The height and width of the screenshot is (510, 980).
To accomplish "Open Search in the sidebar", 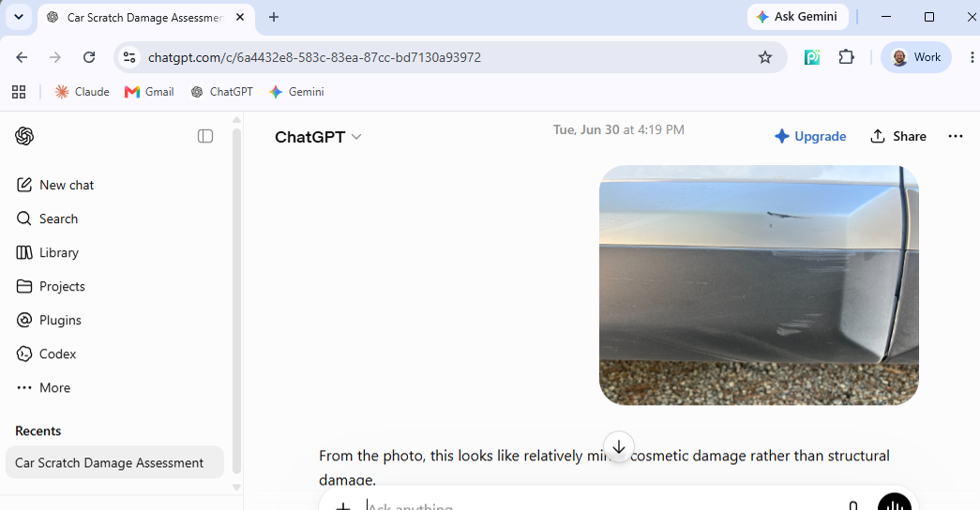I will click(x=48, y=218).
